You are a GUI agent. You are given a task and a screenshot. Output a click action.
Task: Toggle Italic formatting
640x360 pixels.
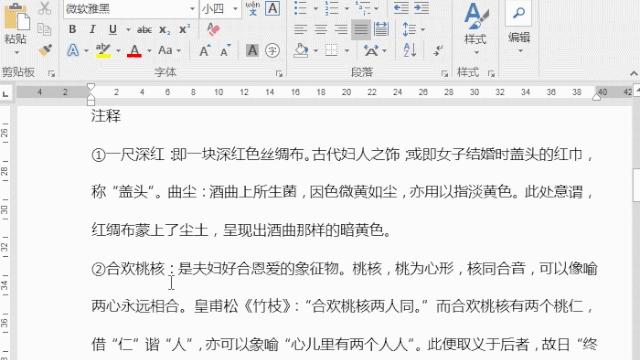(92, 29)
